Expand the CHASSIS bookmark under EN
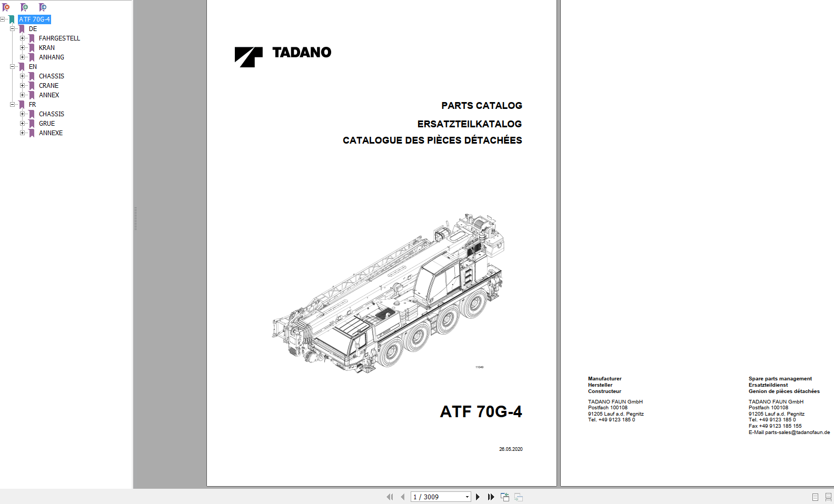This screenshot has height=504, width=834. 23,76
